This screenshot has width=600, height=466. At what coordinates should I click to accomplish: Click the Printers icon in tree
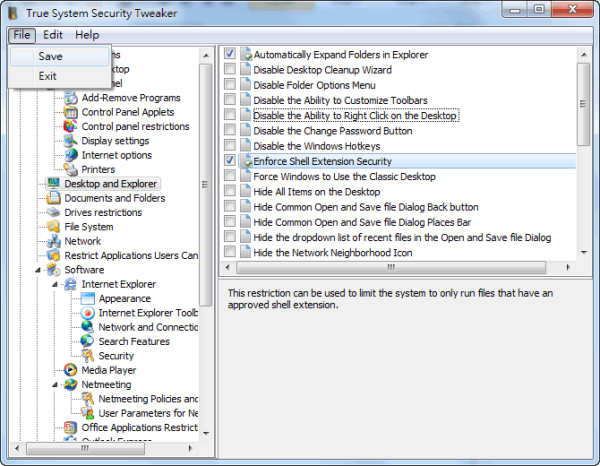point(72,170)
